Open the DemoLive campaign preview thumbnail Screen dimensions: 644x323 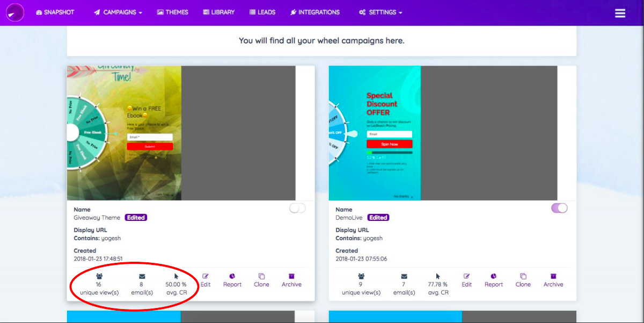443,133
